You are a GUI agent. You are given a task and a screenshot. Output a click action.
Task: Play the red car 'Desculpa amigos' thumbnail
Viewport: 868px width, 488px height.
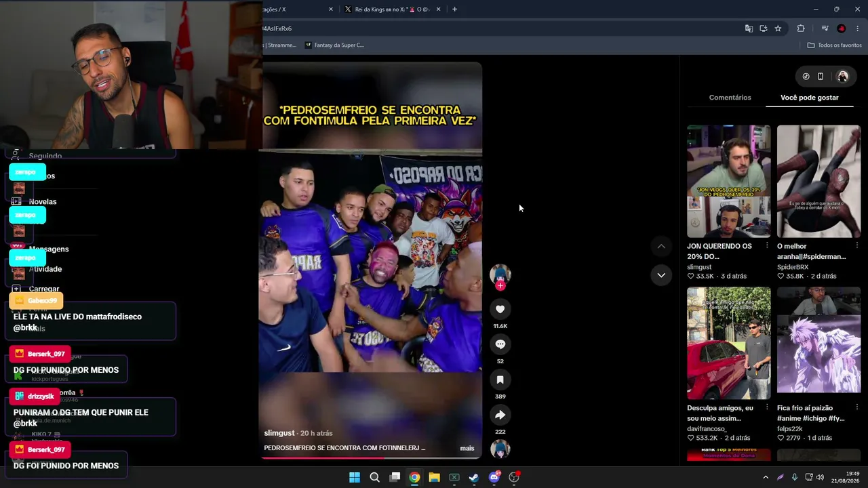pyautogui.click(x=729, y=343)
